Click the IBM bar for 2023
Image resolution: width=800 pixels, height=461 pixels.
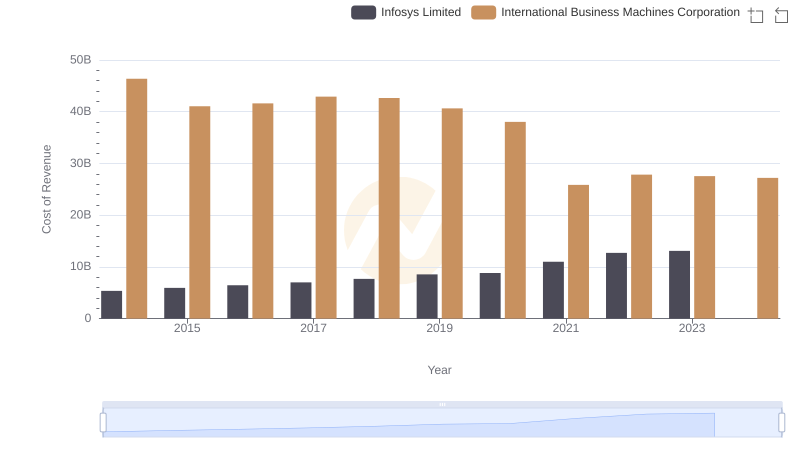pos(705,247)
